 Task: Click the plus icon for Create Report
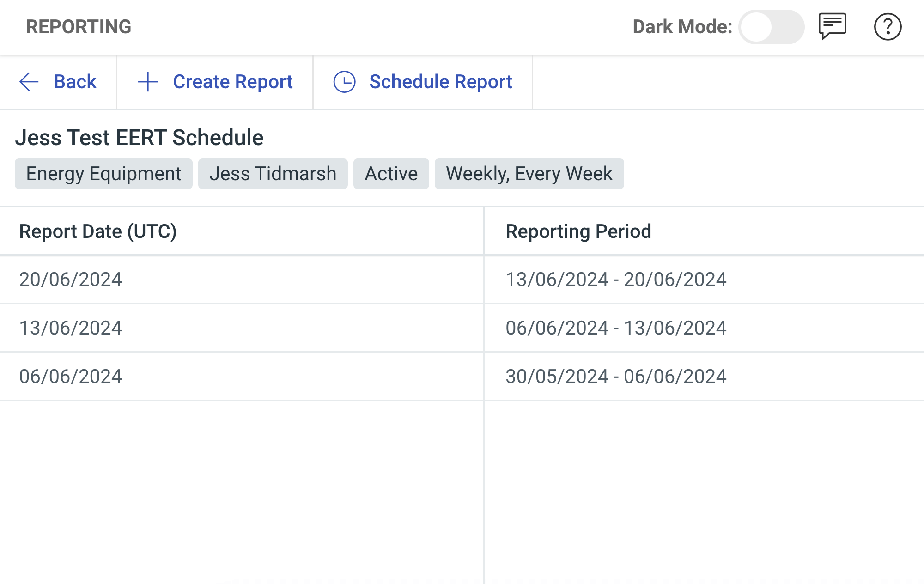pos(148,82)
